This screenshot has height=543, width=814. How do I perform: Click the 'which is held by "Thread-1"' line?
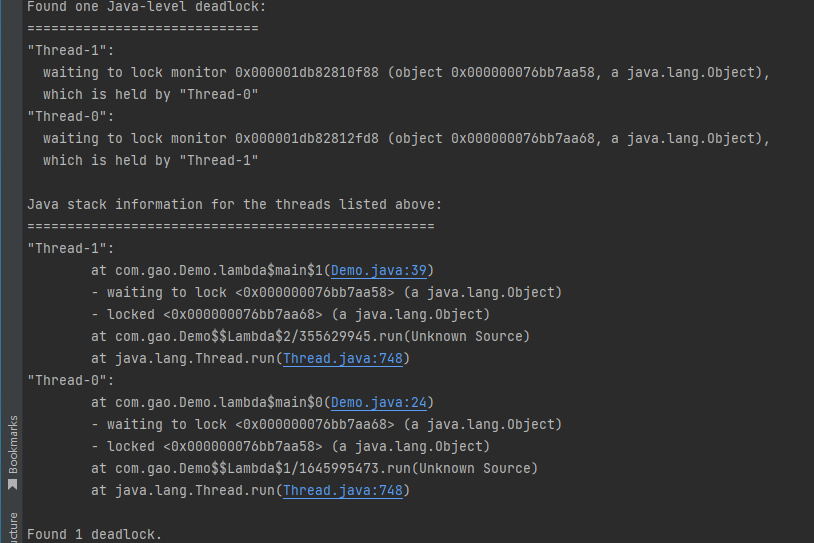click(151, 160)
